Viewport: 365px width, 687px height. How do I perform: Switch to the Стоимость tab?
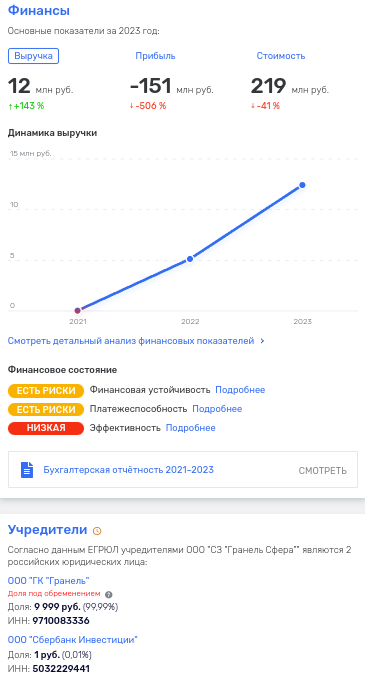(x=280, y=56)
